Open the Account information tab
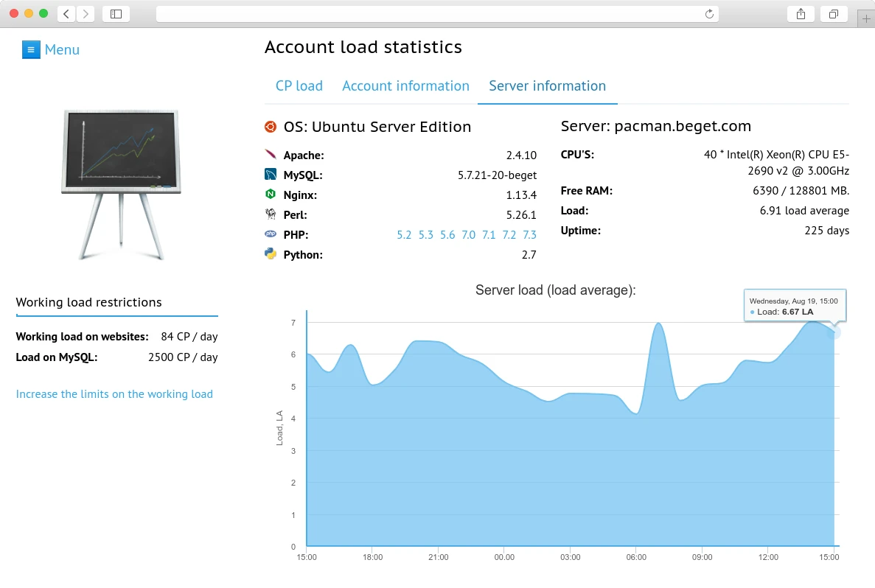The width and height of the screenshot is (875, 588). pyautogui.click(x=405, y=85)
